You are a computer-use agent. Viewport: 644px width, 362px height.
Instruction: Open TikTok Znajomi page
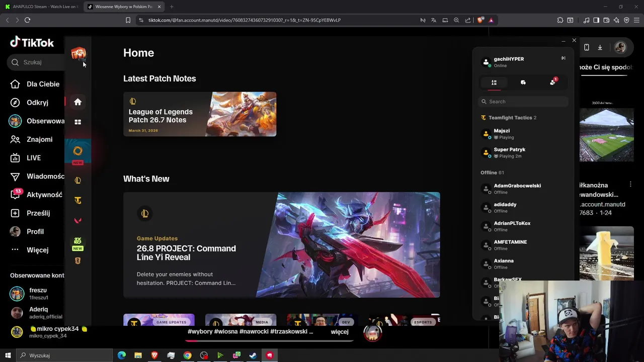(32, 139)
